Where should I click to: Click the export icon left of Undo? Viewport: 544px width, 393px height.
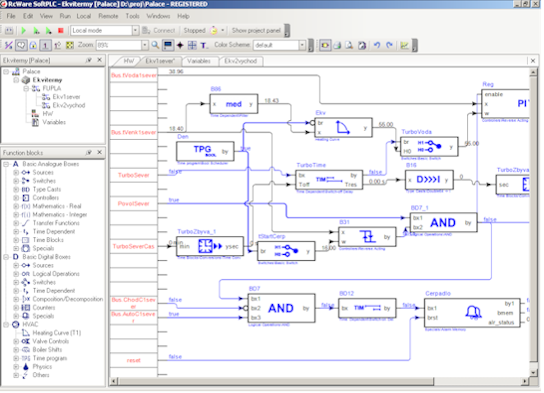pos(362,45)
